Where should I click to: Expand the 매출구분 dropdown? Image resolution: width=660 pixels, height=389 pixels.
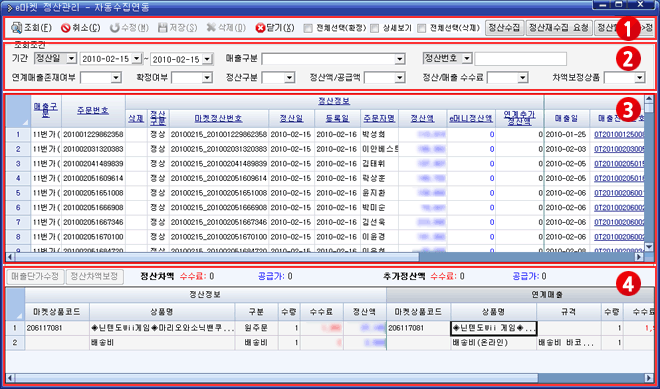(x=400, y=59)
